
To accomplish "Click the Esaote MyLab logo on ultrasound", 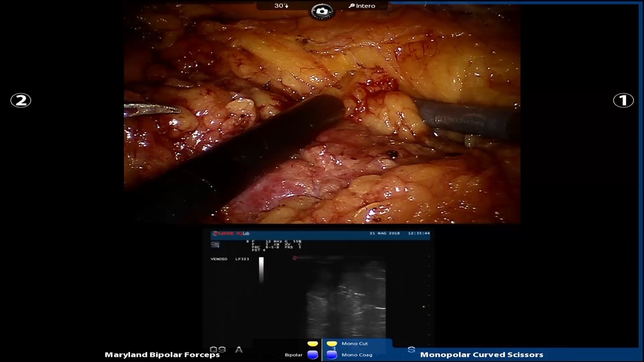I will point(231,233).
